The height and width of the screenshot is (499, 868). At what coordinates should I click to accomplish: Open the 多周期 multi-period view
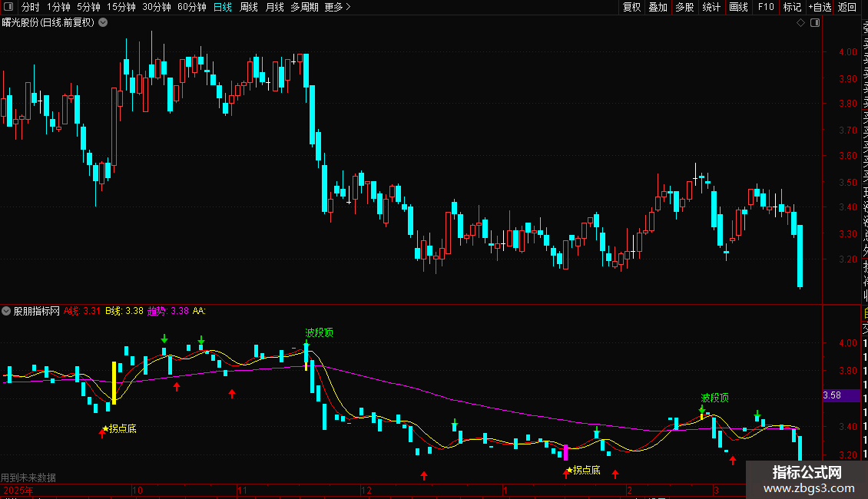(x=304, y=7)
